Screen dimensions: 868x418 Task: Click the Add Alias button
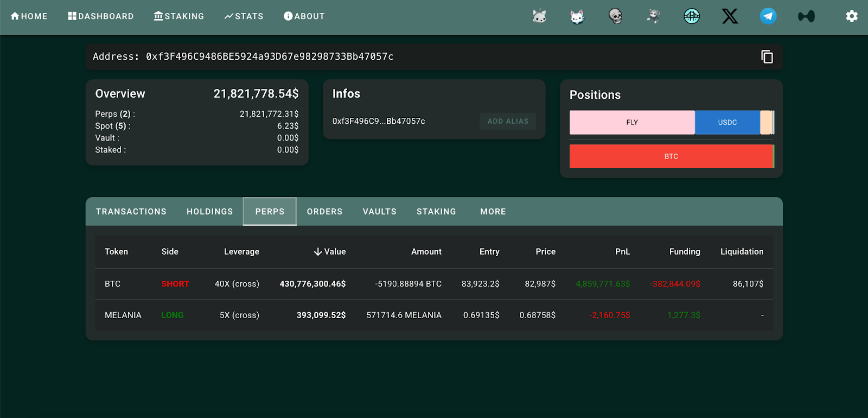coord(508,122)
